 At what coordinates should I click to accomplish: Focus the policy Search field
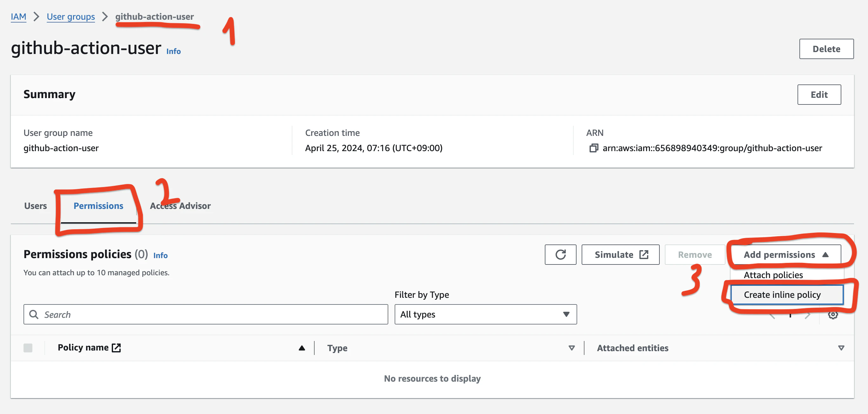[x=205, y=314]
